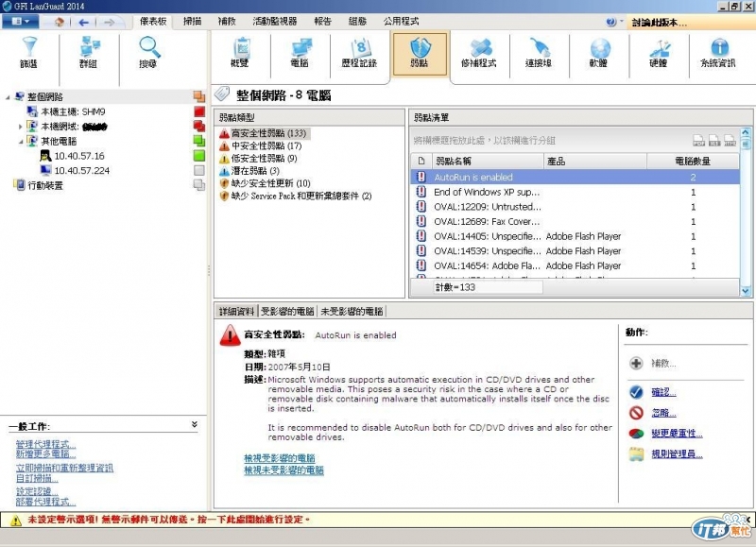The image size is (756, 547).
Task: Click the 補救 remediate plus icon
Action: point(636,363)
